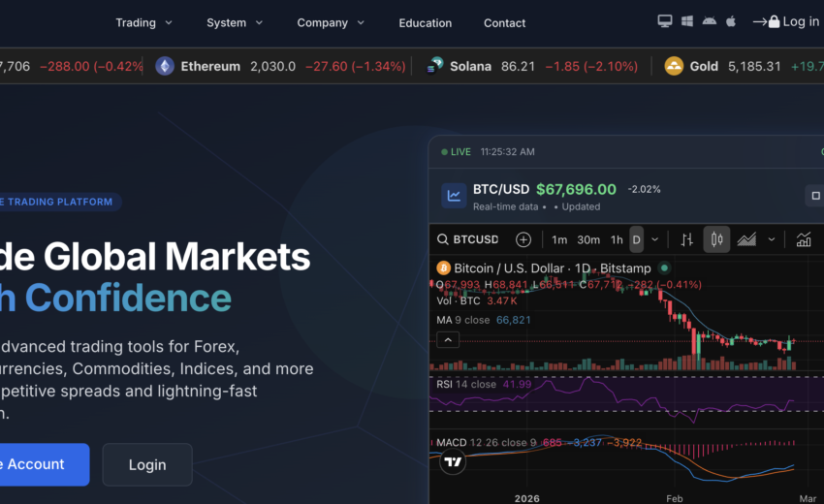Select the 1h timeframe
This screenshot has height=504, width=824.
(617, 239)
